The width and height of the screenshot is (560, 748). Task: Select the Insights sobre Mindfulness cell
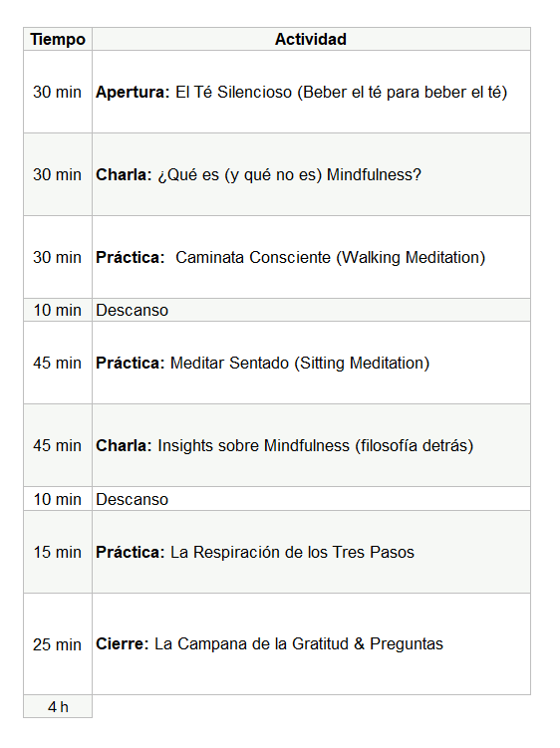(311, 445)
